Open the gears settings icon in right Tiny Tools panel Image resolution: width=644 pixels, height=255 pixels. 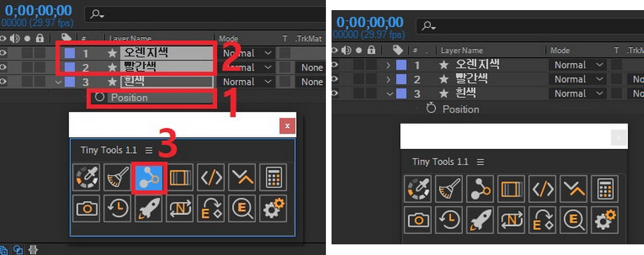coord(605,220)
